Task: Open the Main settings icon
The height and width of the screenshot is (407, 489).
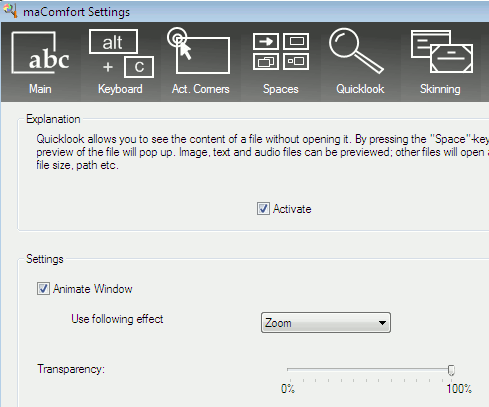Action: click(40, 53)
